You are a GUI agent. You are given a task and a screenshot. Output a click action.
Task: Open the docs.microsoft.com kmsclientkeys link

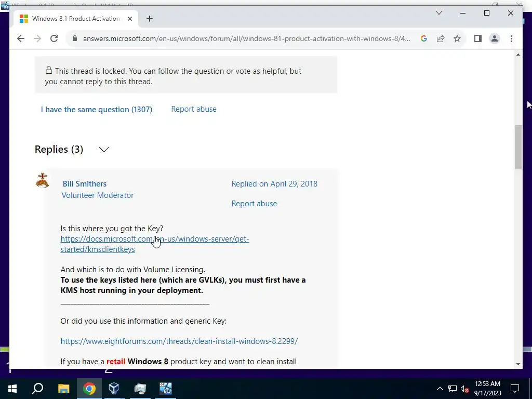(155, 244)
